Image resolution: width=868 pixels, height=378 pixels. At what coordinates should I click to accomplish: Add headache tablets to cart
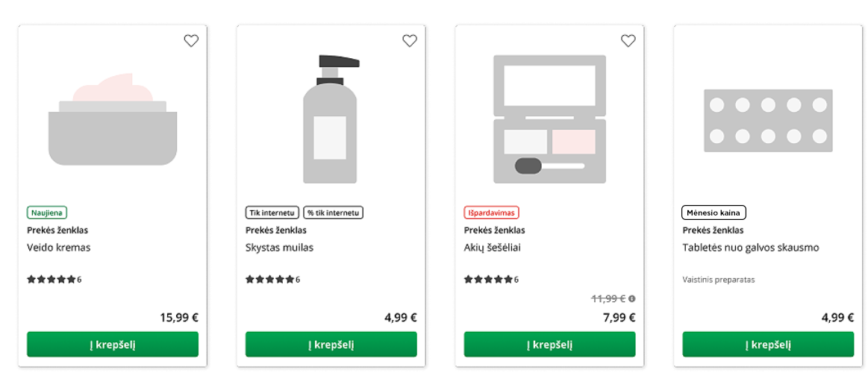(768, 344)
